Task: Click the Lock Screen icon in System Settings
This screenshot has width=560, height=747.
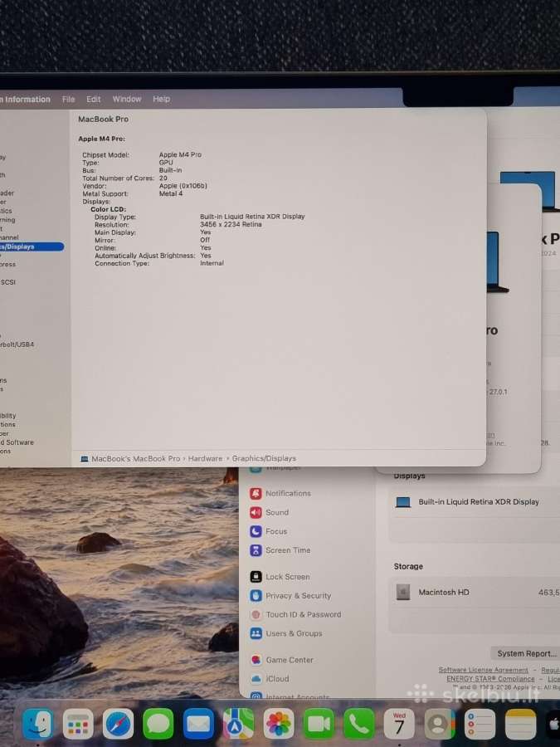Action: [x=256, y=577]
